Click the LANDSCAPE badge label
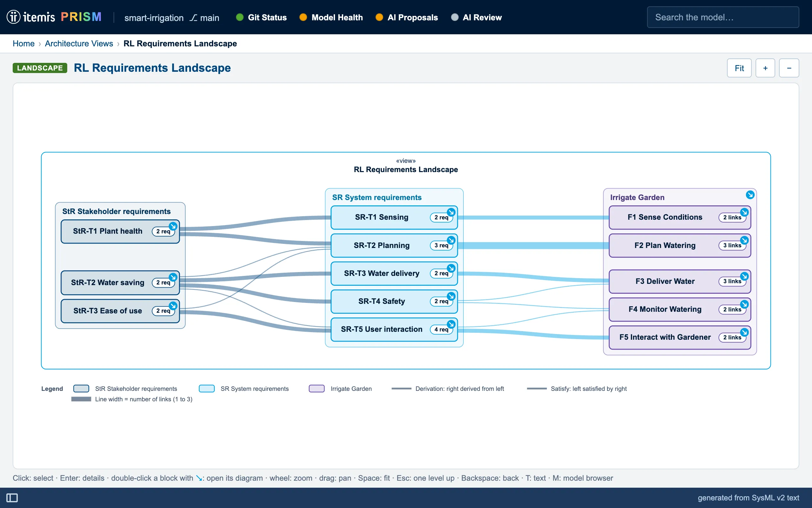 tap(40, 68)
